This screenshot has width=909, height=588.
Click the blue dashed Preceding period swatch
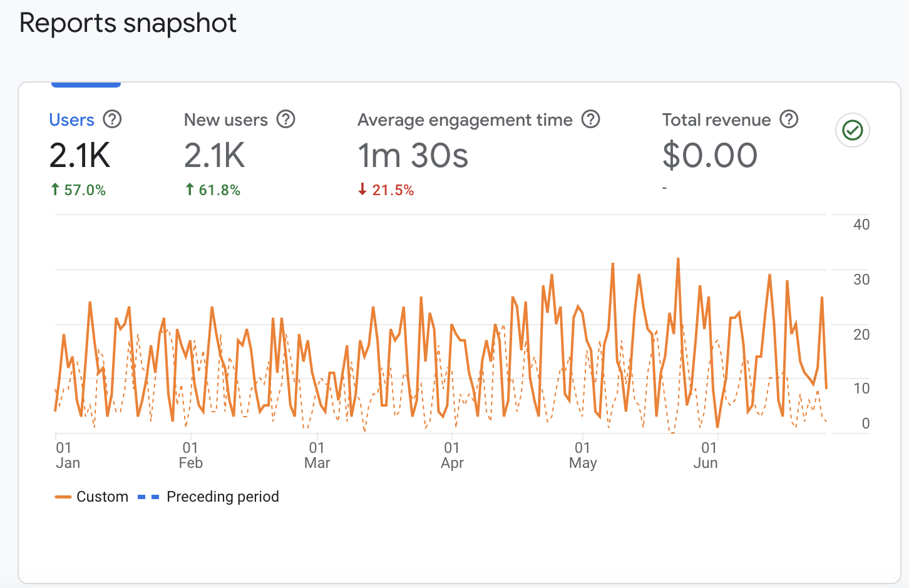pos(148,497)
